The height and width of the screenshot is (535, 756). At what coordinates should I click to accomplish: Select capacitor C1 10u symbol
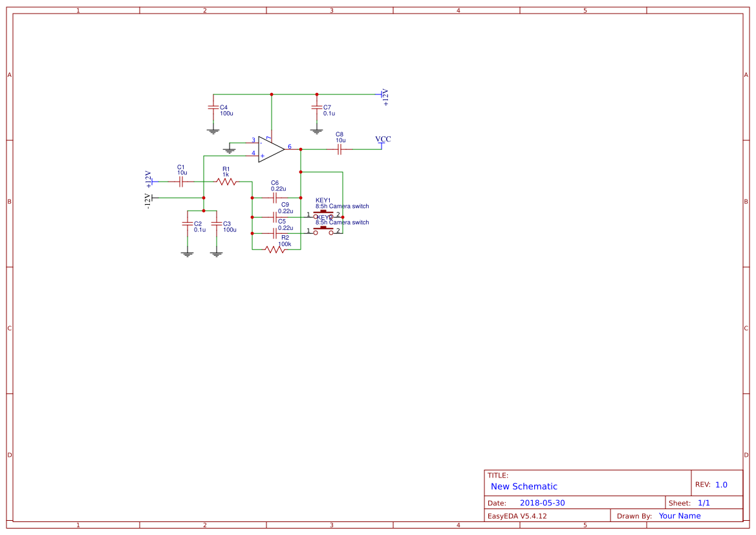tap(180, 182)
